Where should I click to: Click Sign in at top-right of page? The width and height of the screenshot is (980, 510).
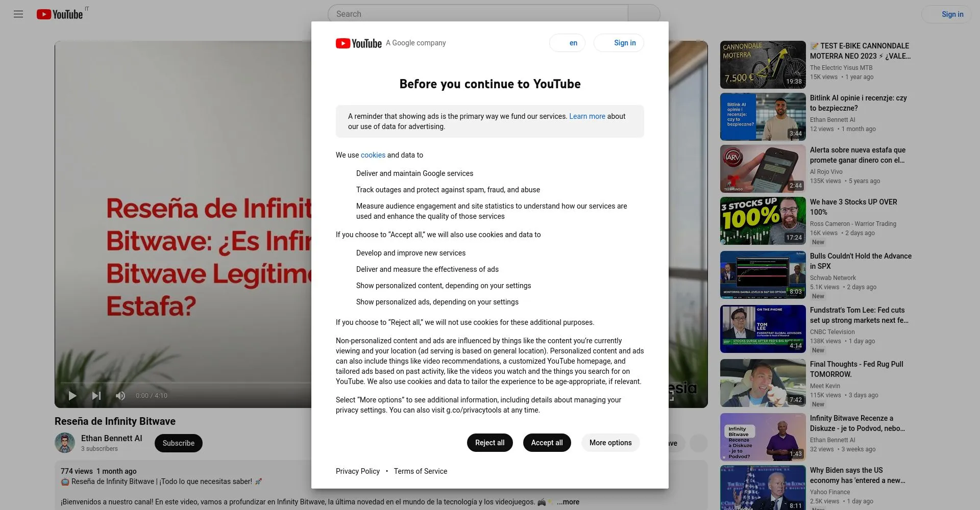coord(947,14)
